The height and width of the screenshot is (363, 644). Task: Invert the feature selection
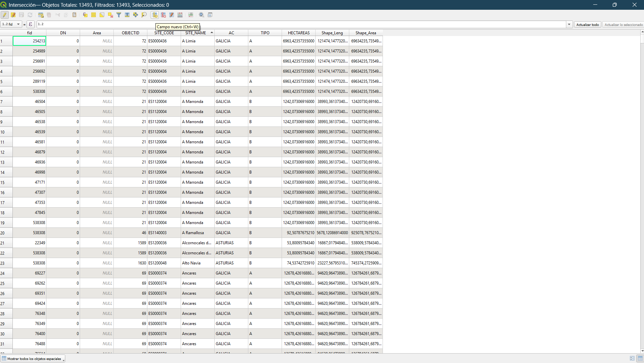(102, 15)
